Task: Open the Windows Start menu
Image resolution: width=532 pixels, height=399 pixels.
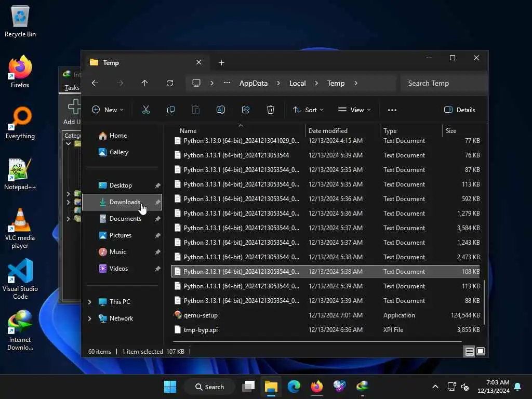Action: point(170,387)
